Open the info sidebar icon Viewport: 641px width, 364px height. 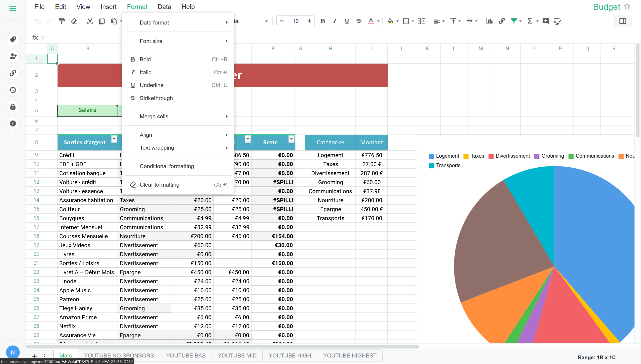(x=13, y=124)
